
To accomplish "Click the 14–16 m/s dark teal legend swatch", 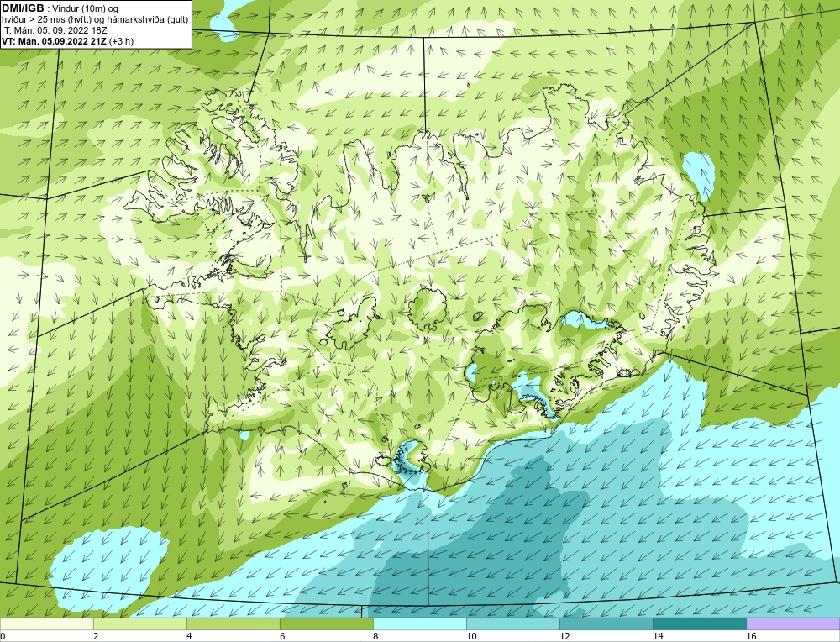I will point(699,624).
